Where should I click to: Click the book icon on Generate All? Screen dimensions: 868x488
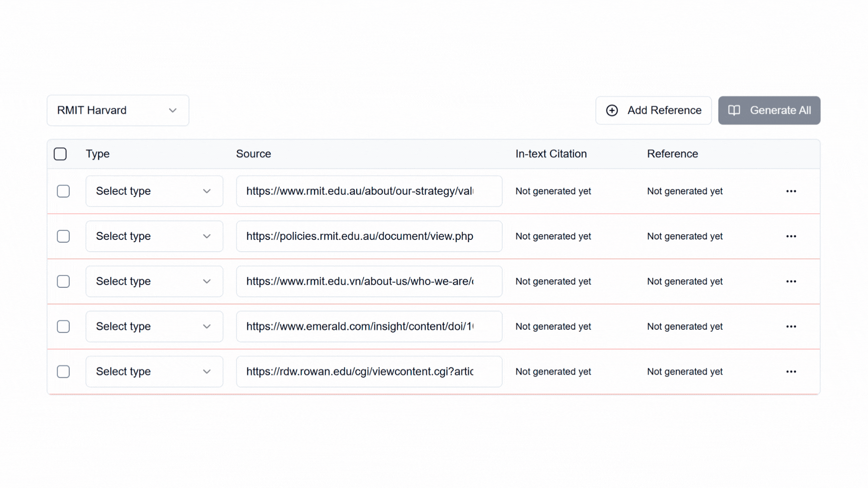point(734,110)
